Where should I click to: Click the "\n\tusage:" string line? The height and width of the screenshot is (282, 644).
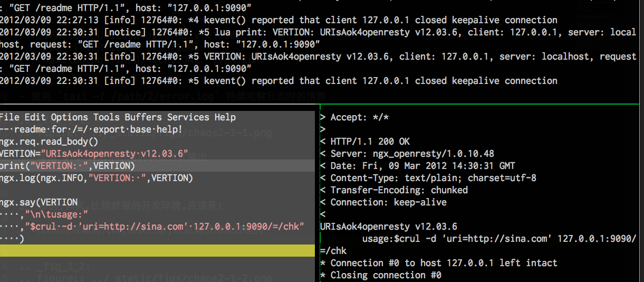click(44, 214)
